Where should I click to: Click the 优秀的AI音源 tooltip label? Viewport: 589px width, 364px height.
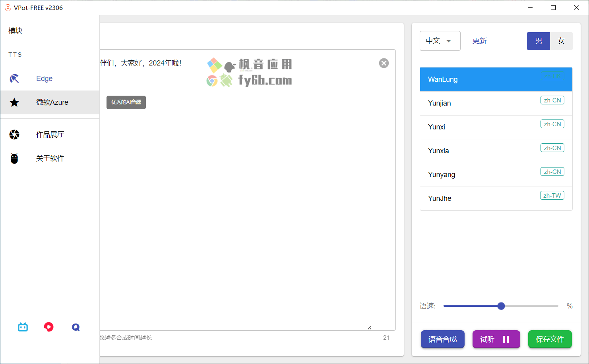pyautogui.click(x=126, y=102)
